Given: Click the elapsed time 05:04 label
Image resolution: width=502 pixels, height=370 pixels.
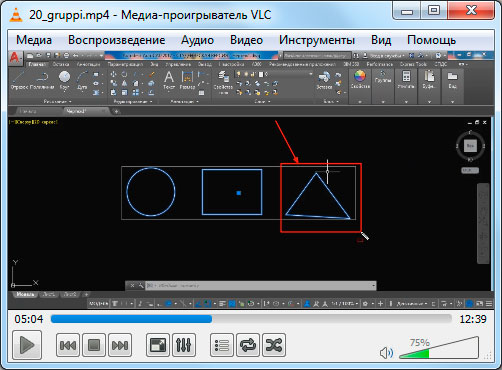Looking at the screenshot, I should pos(29,319).
